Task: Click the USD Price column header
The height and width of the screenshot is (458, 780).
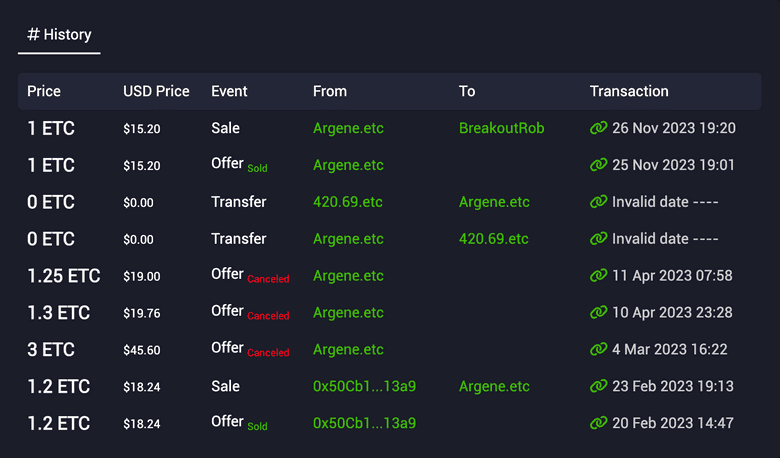Action: point(156,91)
